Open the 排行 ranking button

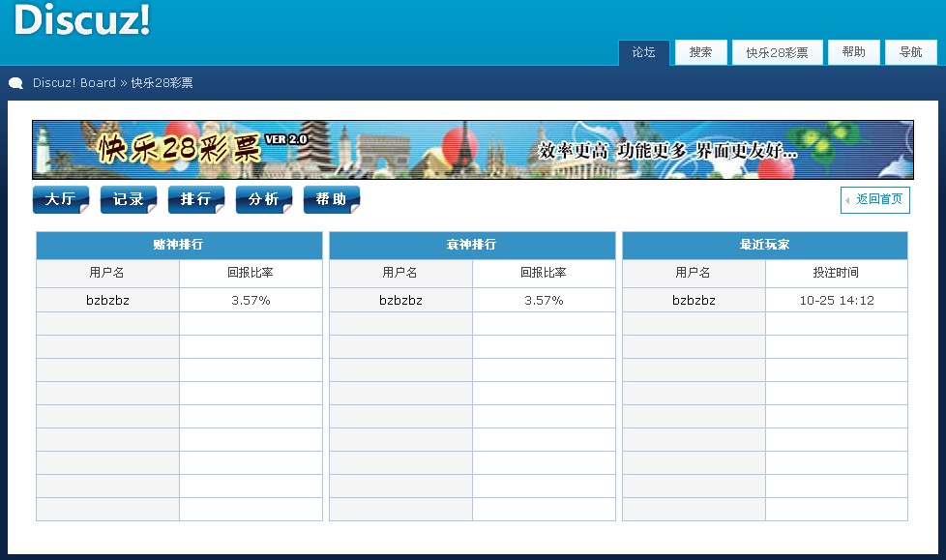[196, 199]
